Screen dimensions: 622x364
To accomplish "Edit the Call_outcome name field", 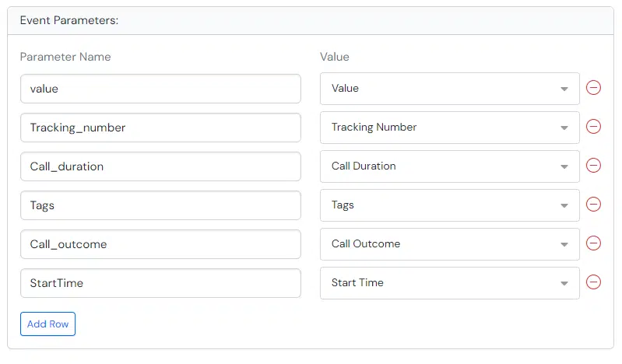I will click(x=160, y=244).
